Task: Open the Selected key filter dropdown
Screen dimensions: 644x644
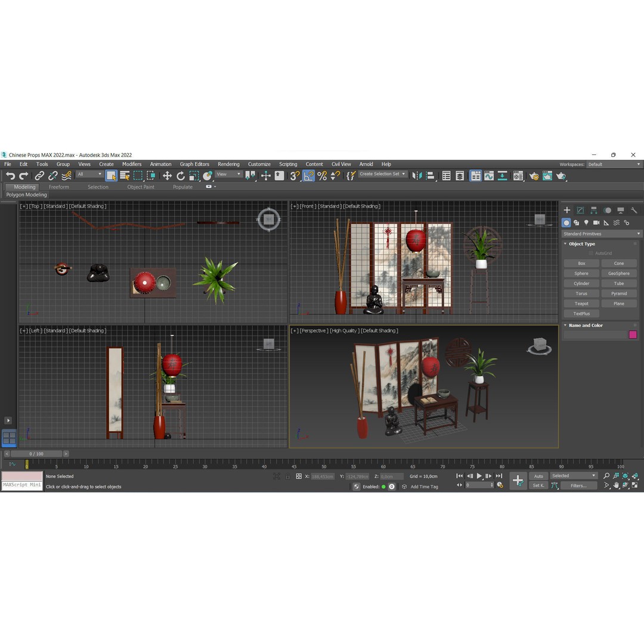Action: [574, 476]
